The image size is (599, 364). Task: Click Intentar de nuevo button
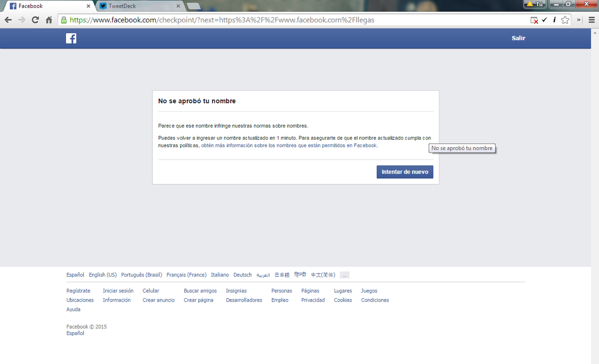pos(405,172)
